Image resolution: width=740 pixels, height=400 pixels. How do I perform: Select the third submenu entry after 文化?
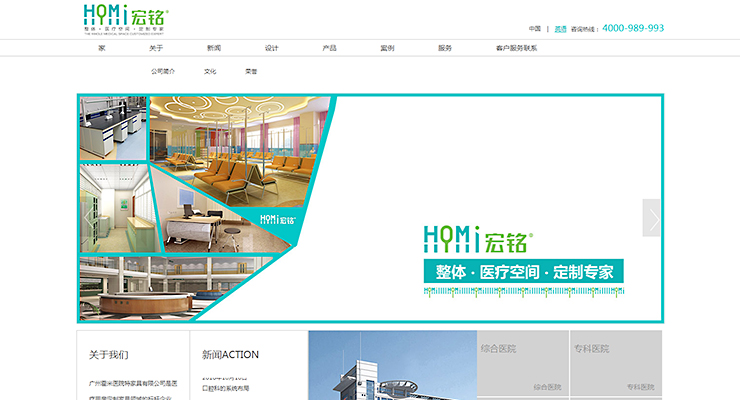pyautogui.click(x=251, y=72)
